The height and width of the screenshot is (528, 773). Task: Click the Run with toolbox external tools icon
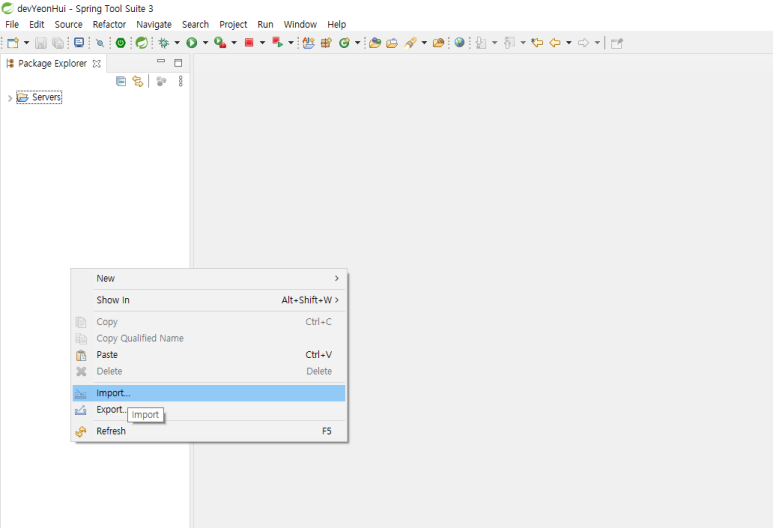(220, 43)
